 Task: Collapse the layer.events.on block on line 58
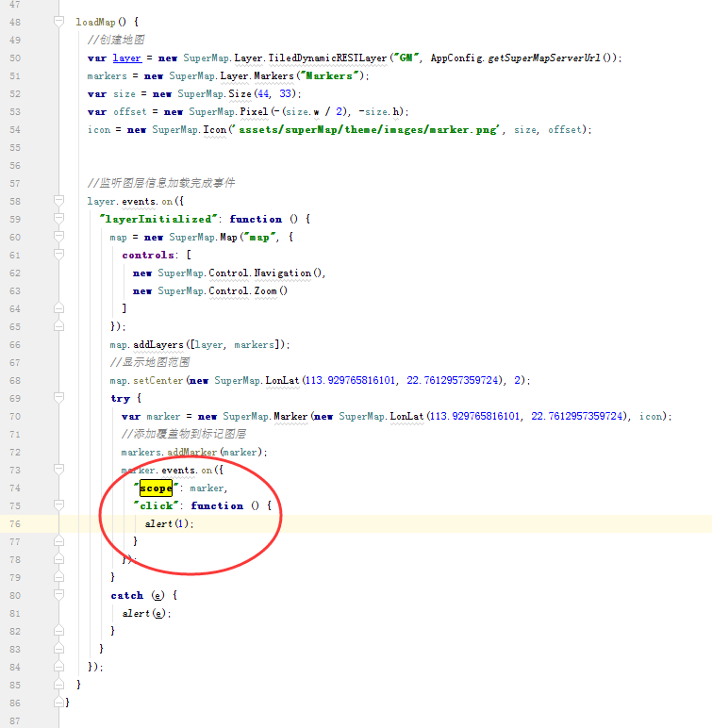pos(58,201)
